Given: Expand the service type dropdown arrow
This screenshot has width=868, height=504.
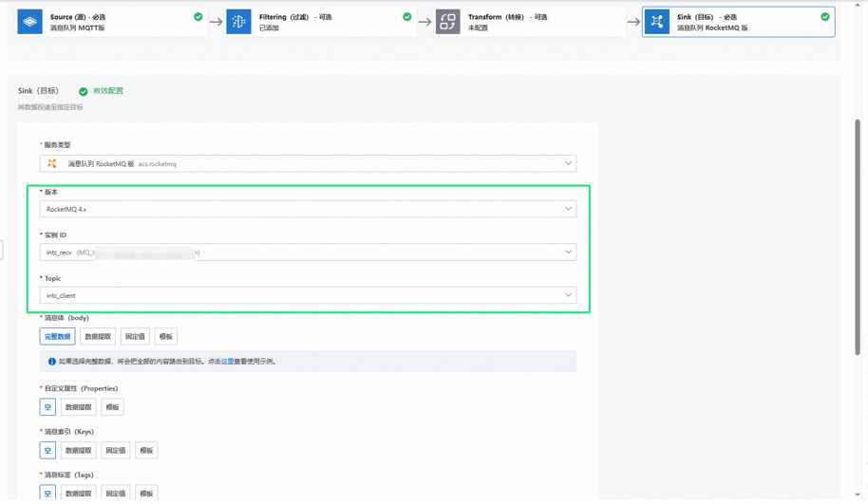Looking at the screenshot, I should coord(568,163).
